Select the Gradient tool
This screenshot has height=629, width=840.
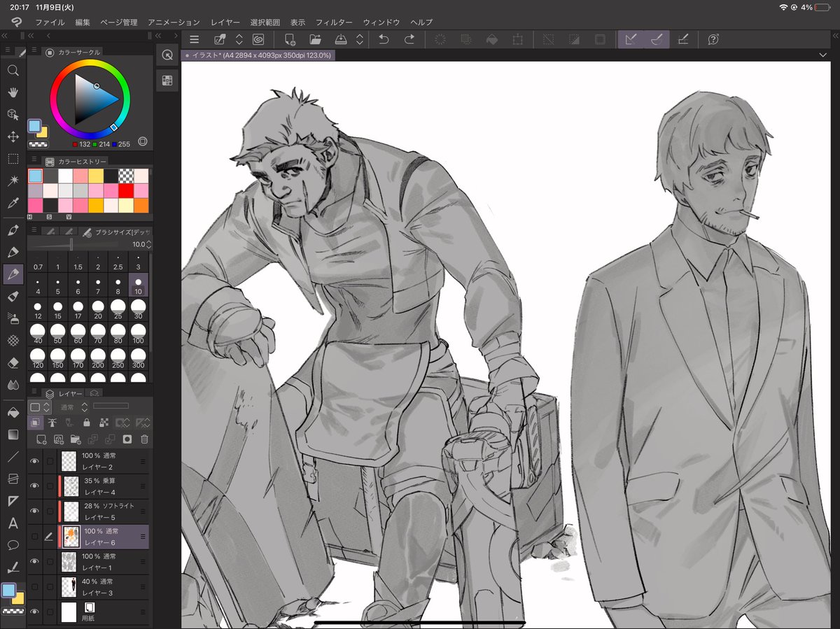(13, 434)
